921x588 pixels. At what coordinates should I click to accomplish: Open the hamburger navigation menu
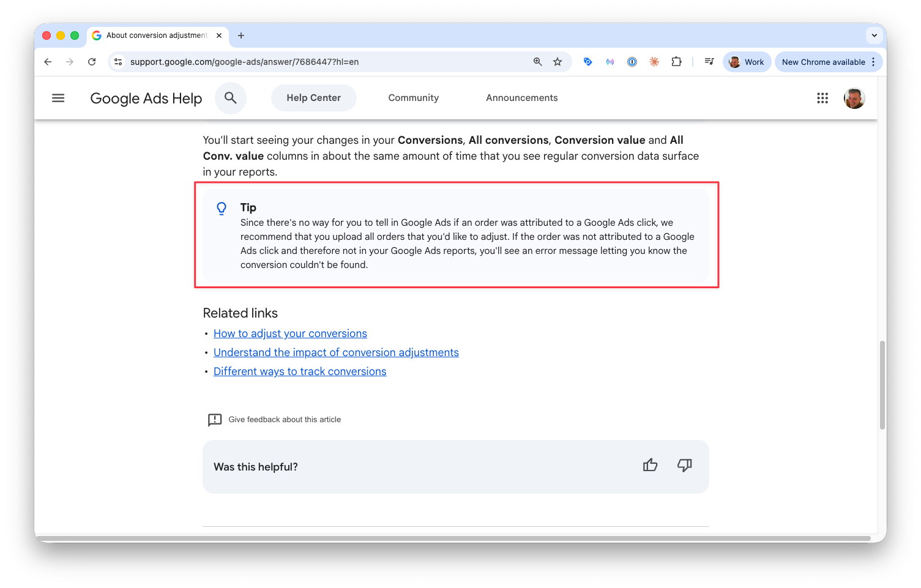pos(58,97)
